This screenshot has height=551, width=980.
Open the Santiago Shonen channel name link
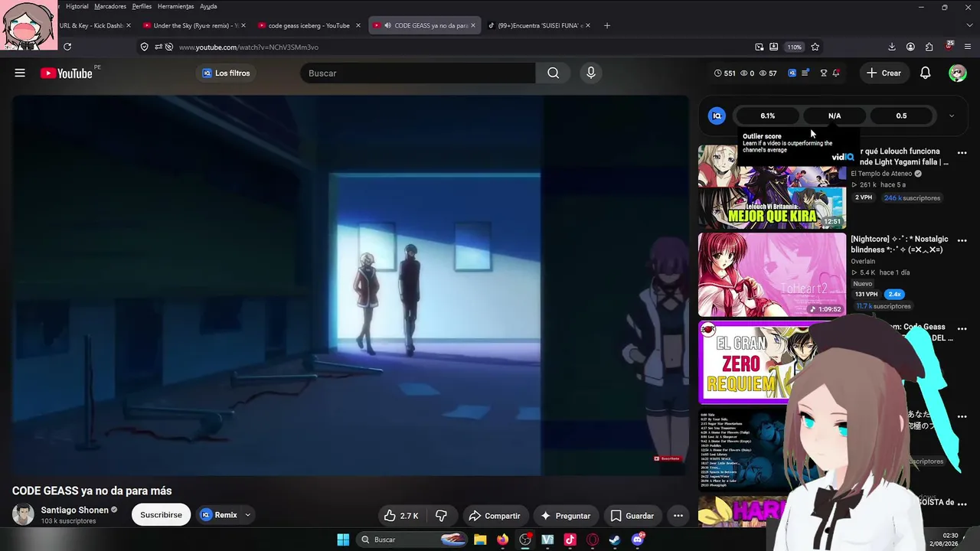pyautogui.click(x=74, y=510)
